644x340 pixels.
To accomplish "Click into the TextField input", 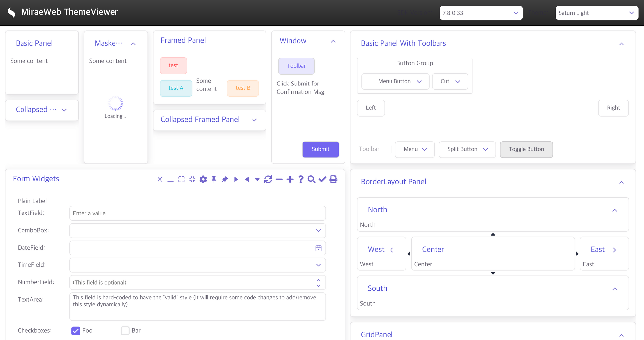I will [197, 213].
